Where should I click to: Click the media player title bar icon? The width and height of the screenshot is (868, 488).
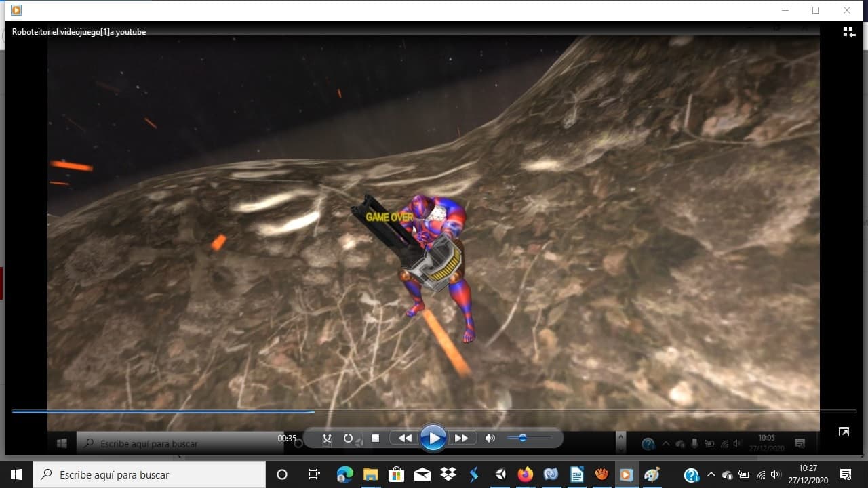[16, 10]
